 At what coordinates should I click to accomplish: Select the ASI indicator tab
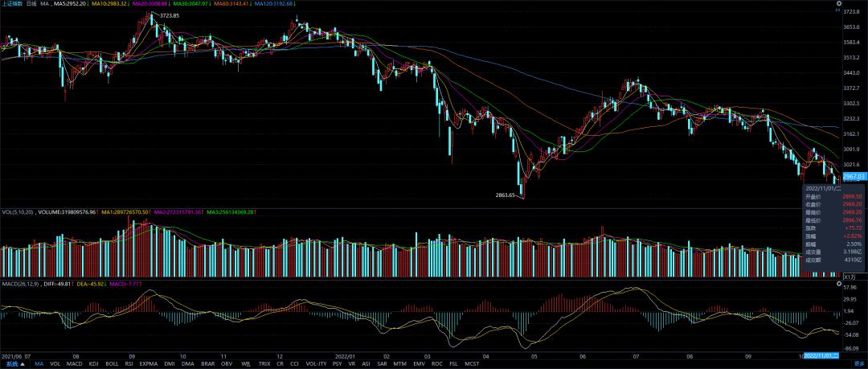tap(366, 364)
